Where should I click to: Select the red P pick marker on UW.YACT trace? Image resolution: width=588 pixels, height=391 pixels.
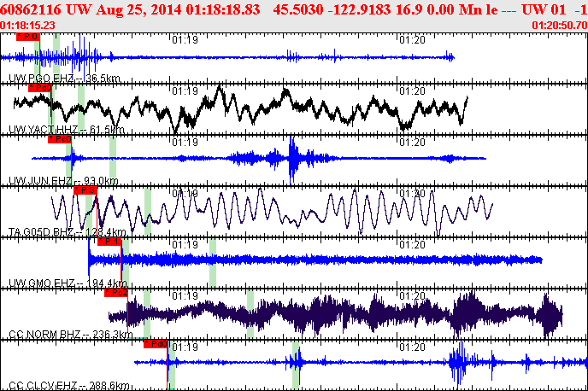(x=40, y=88)
